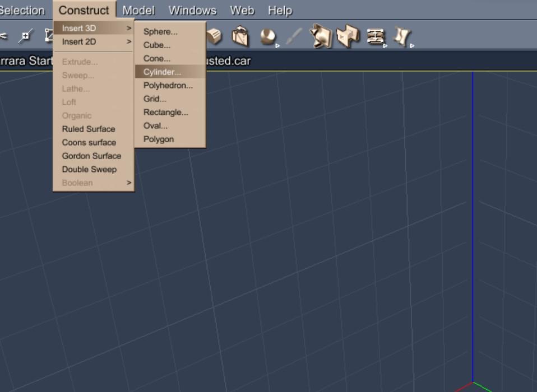Open the Help menu
Image resolution: width=537 pixels, height=392 pixels.
tap(280, 11)
